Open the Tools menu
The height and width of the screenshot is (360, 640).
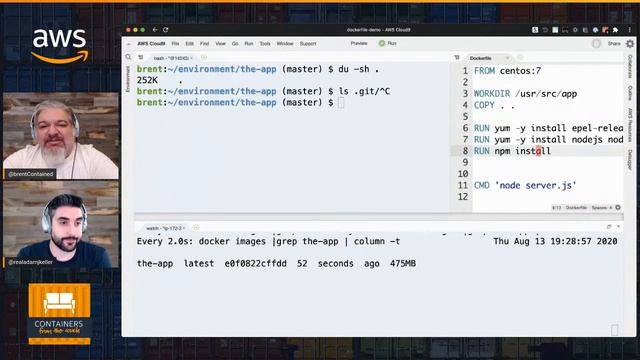tap(265, 44)
